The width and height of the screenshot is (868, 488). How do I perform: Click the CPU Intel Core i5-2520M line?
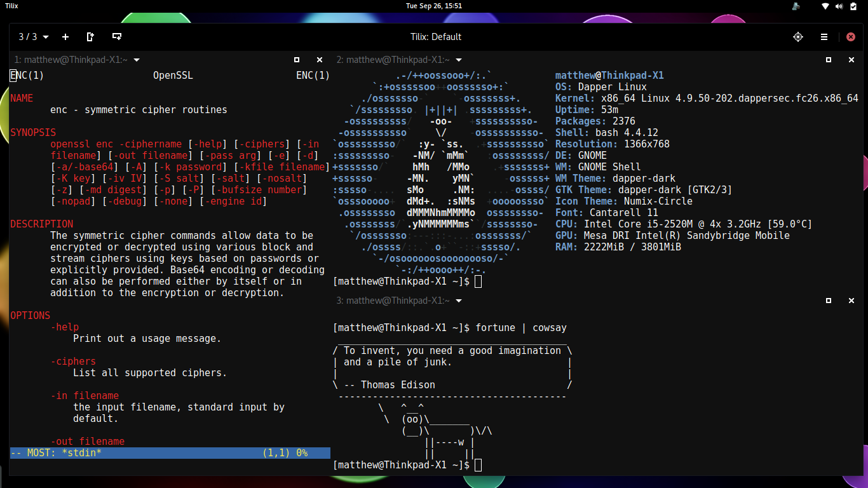click(684, 224)
